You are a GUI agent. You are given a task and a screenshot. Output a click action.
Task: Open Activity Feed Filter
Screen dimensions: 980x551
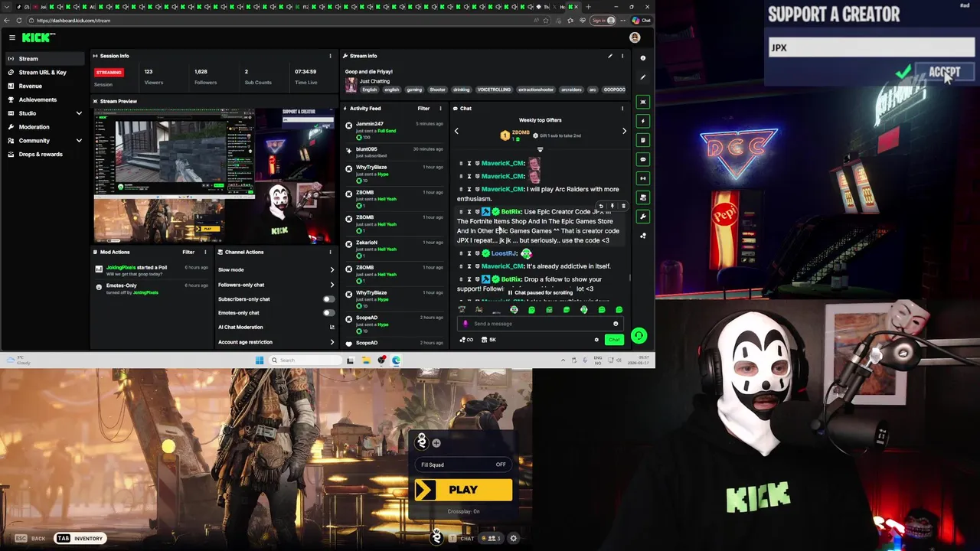point(423,109)
